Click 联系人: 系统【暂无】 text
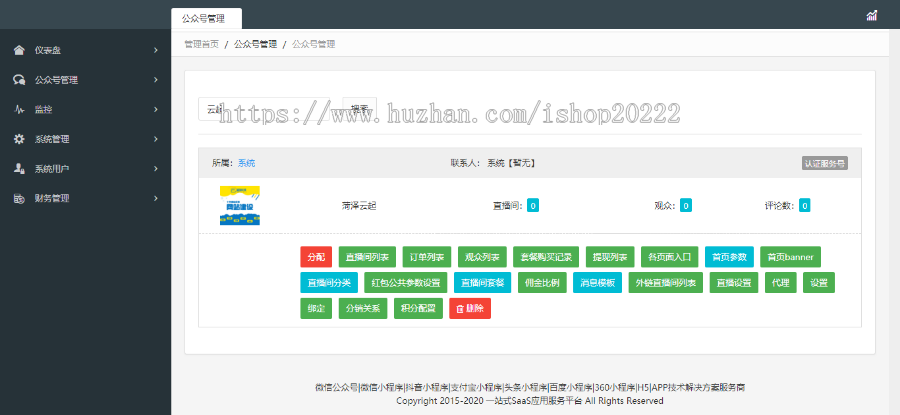This screenshot has height=415, width=900. 493,163
